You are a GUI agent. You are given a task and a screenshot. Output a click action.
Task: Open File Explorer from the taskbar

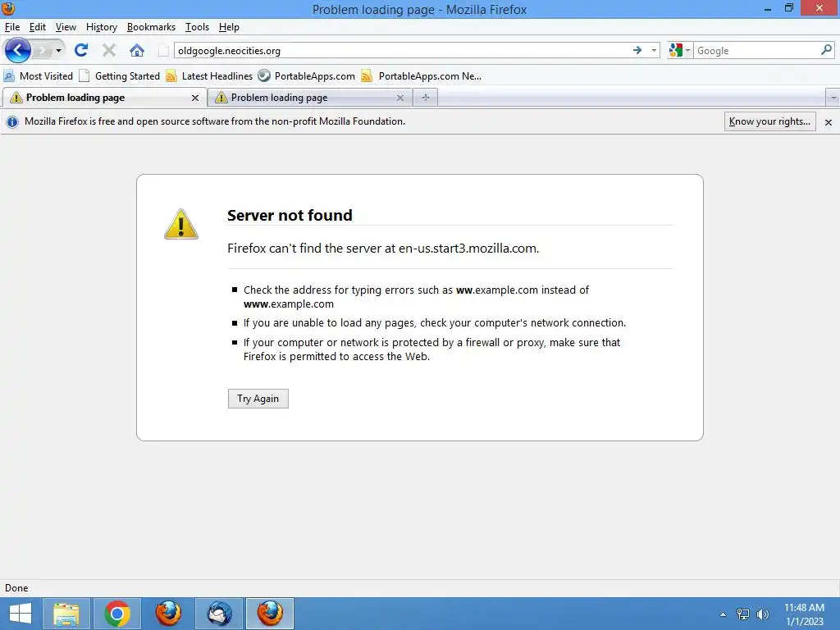[66, 614]
